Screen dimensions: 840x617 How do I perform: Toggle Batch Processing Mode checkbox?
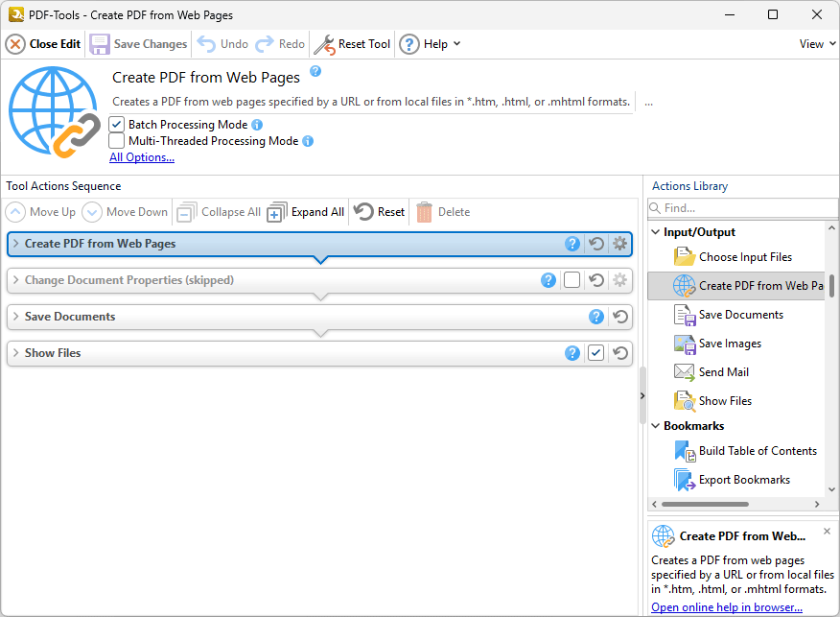(116, 125)
